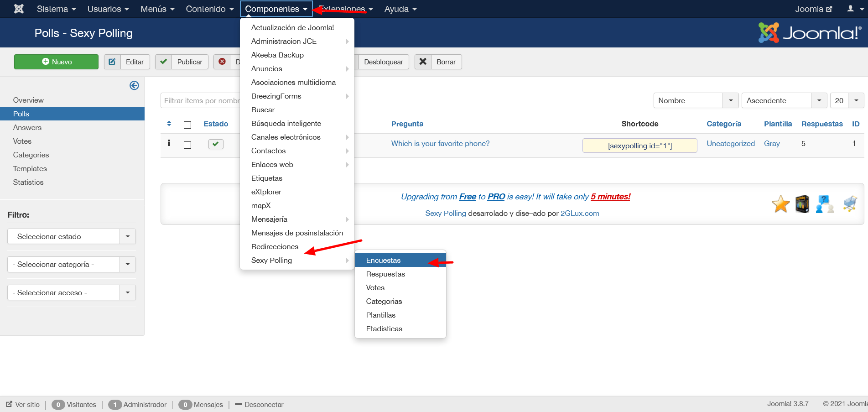This screenshot has height=412, width=868.
Task: Open Seleccionar categoría filter dropdown
Action: point(72,264)
